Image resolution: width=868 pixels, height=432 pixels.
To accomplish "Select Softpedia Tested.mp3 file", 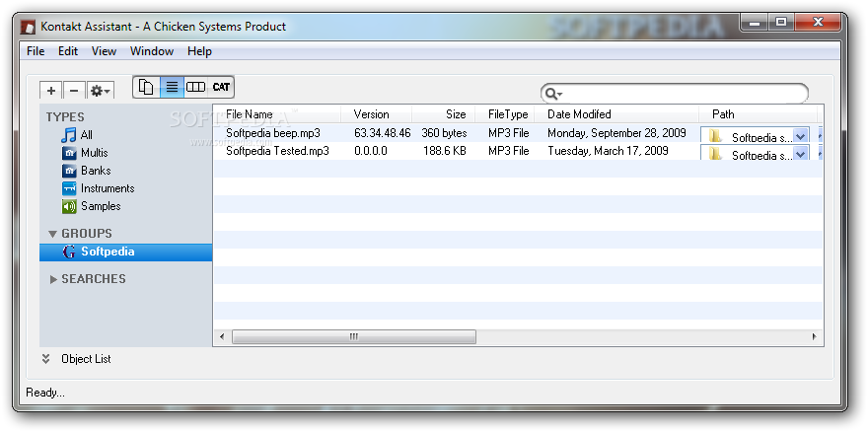I will 277,151.
